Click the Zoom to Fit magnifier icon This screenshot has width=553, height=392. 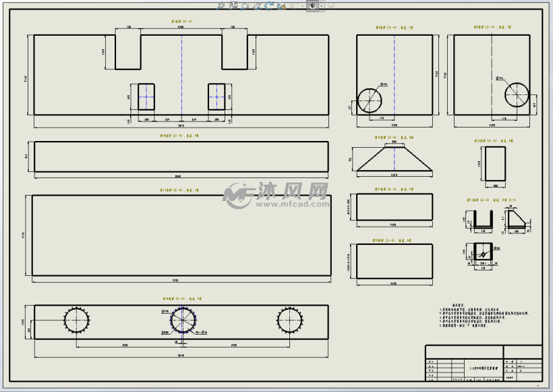222,5
